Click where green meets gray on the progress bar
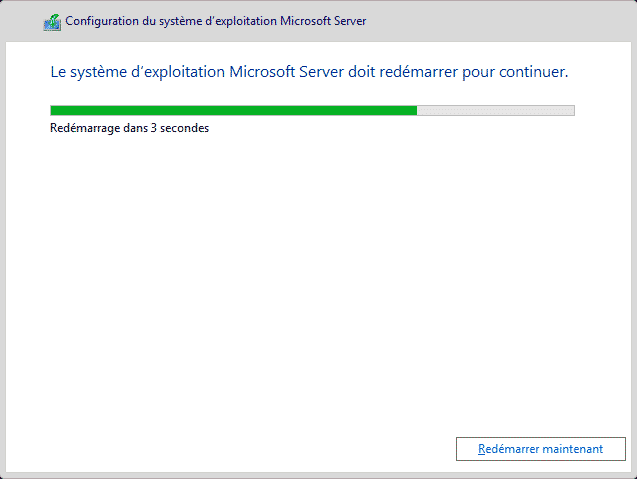The width and height of the screenshot is (637, 479). coord(417,110)
